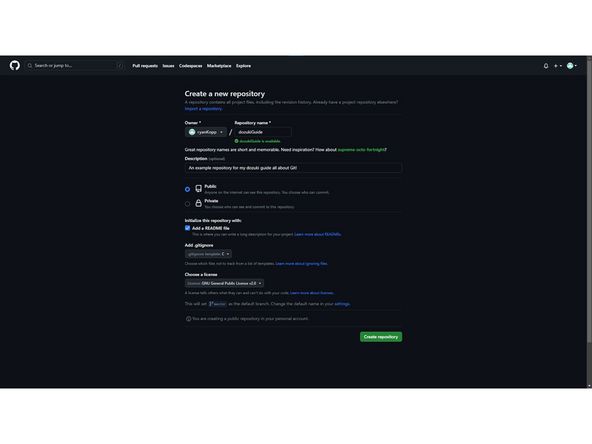Toggle Add a README file checkbox
The height and width of the screenshot is (444, 592).
187,228
